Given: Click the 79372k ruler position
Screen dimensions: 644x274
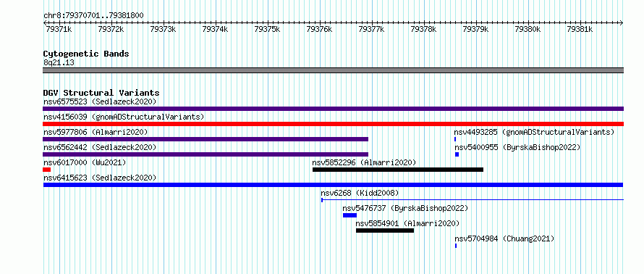Looking at the screenshot, I should coord(111,29).
